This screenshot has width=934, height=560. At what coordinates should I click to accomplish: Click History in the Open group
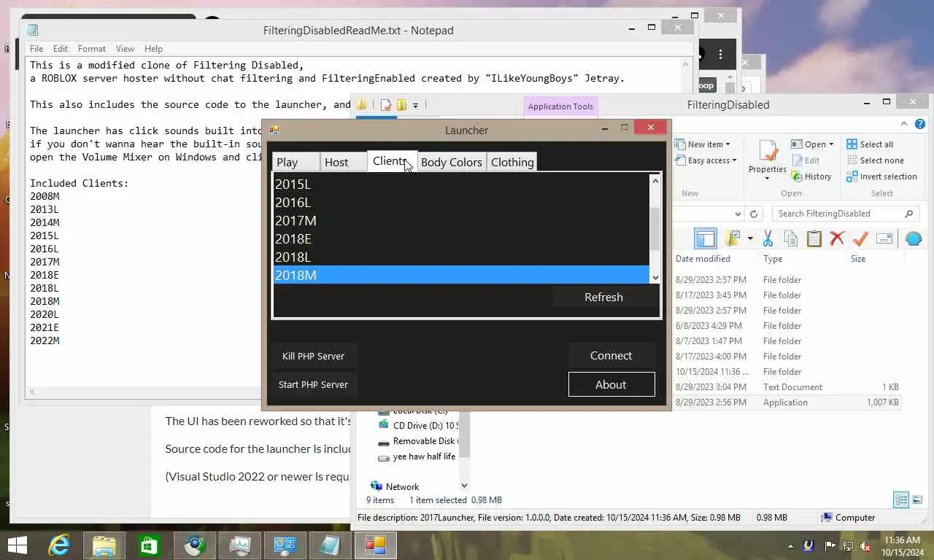point(811,176)
